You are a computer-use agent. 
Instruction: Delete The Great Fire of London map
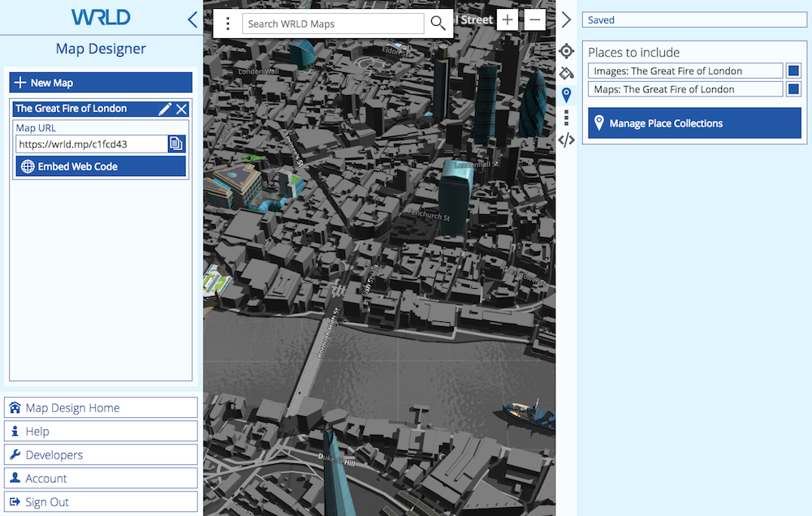tap(182, 109)
